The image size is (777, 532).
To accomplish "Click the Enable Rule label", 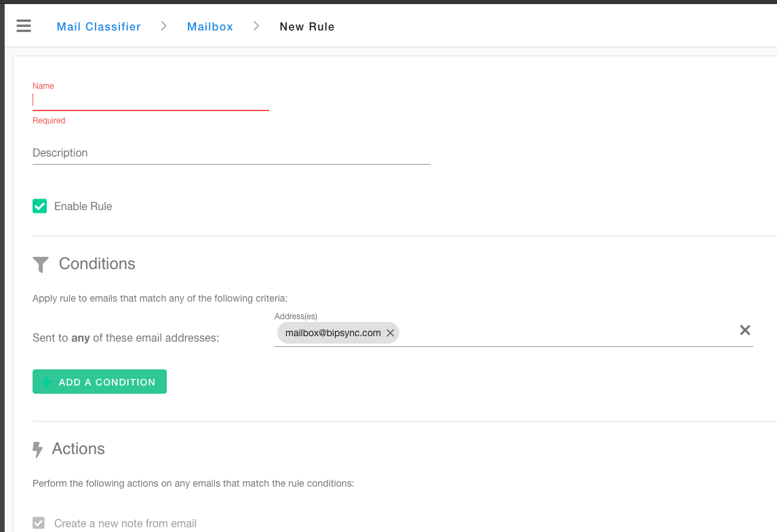I will (x=83, y=206).
